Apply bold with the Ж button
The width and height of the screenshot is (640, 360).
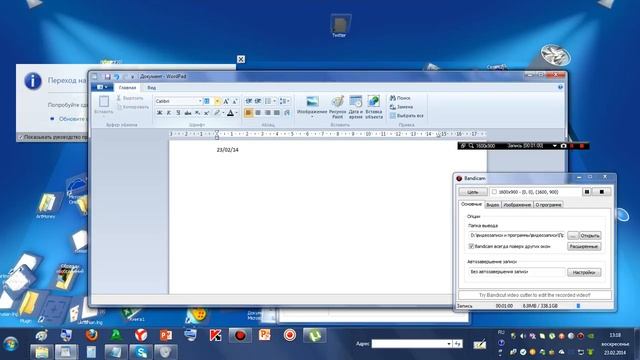coord(160,113)
